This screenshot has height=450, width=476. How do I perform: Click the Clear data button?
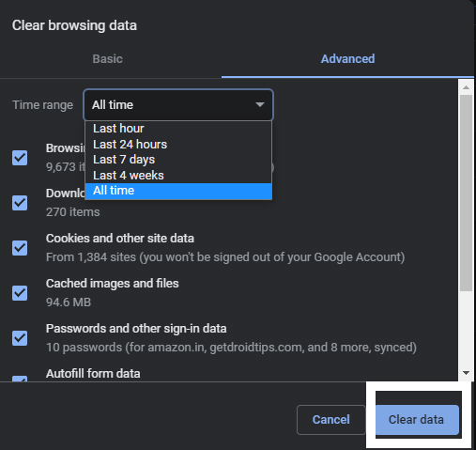coord(416,419)
